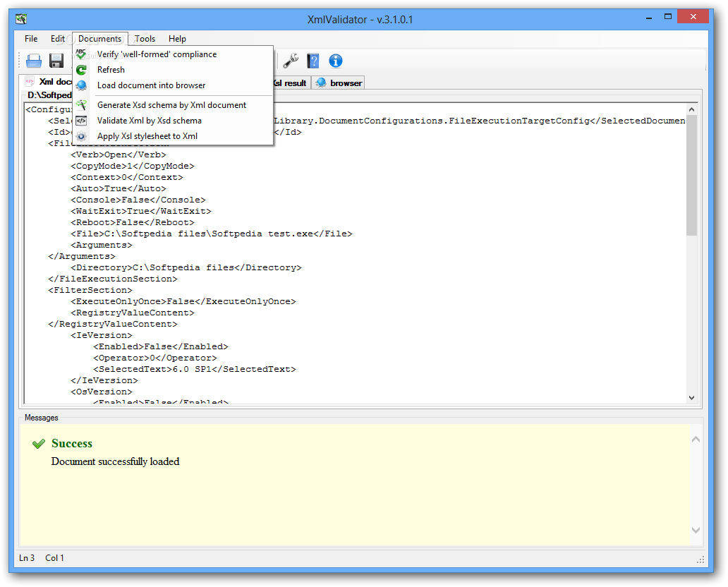Click the <IeVersion> opening tag line

[x=101, y=335]
